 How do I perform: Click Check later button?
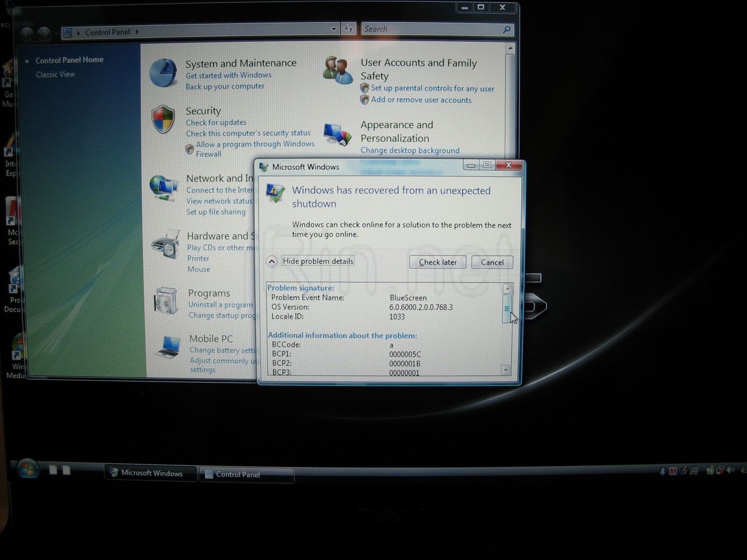(x=438, y=262)
